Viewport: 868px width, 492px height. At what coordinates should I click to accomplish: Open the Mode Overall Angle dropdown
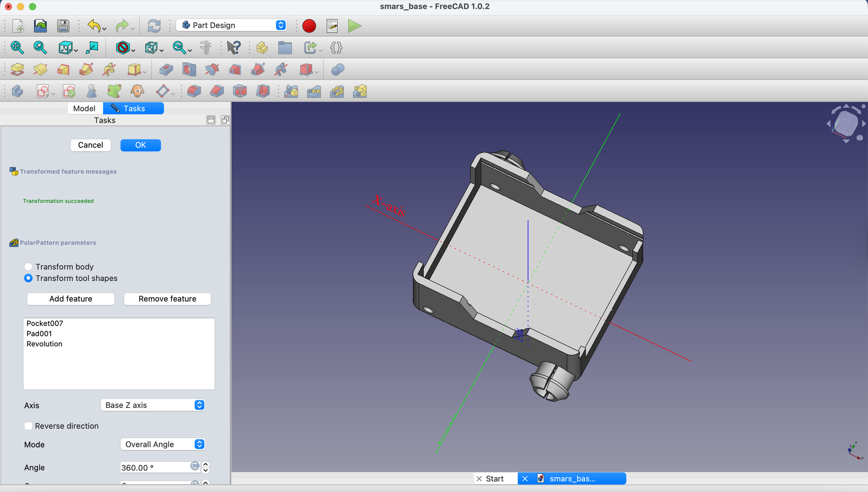click(163, 445)
